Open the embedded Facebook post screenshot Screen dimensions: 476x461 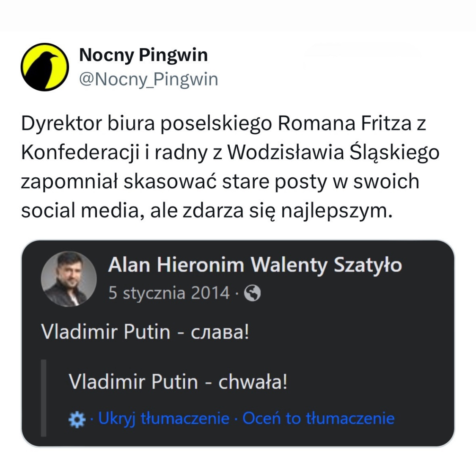(238, 343)
